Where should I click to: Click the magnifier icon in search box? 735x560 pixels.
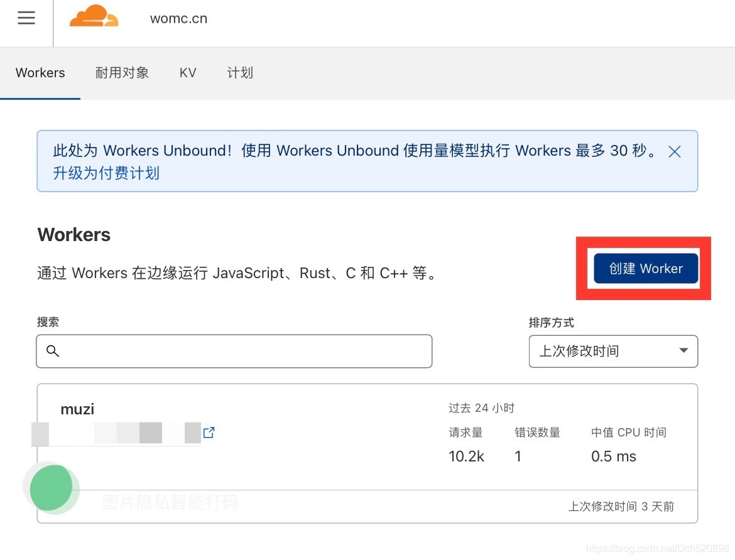coord(53,350)
